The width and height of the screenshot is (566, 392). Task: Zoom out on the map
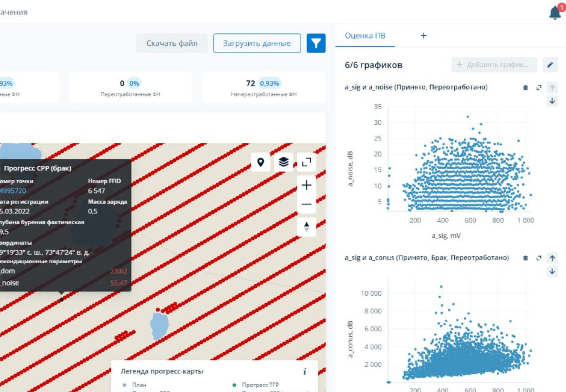tap(306, 204)
